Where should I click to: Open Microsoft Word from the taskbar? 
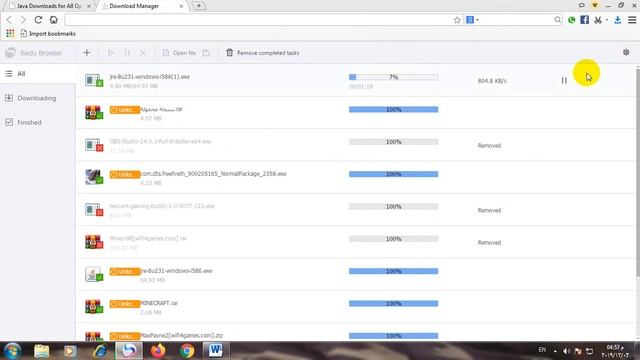point(216,351)
